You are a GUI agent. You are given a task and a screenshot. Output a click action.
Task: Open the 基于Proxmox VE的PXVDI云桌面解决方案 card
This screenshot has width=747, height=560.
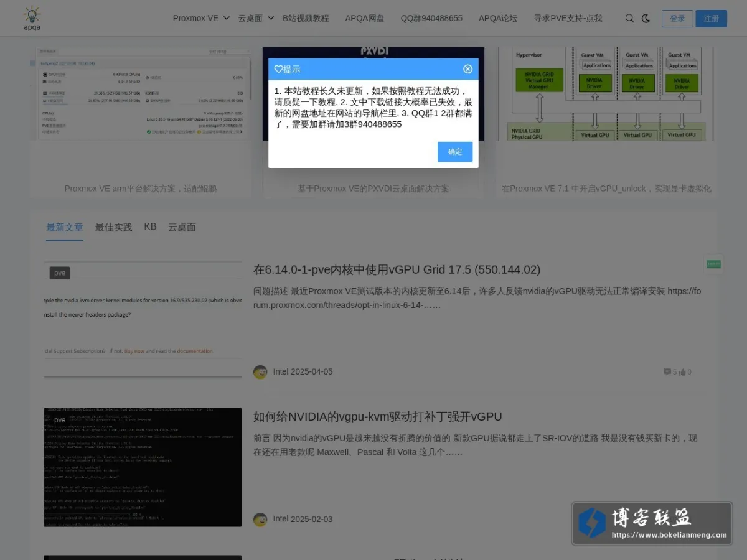coord(373,122)
